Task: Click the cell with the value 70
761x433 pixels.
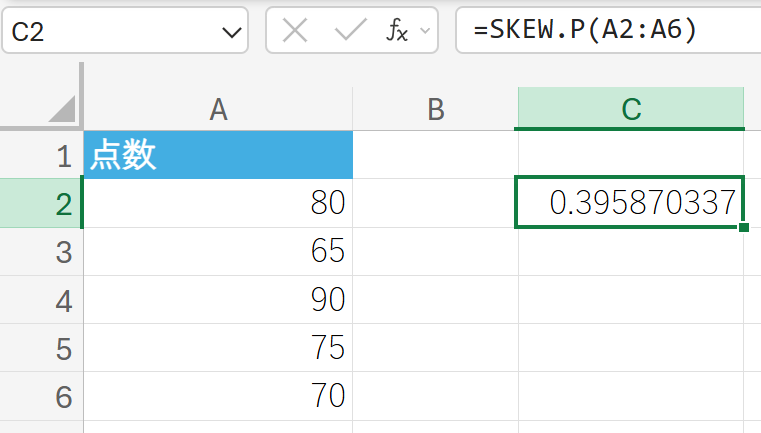Action: [x=218, y=397]
